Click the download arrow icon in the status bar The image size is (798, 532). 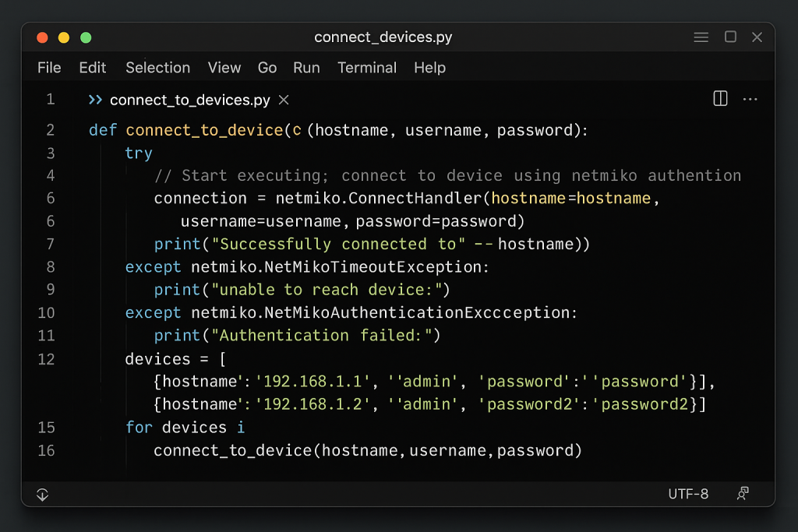coord(43,494)
